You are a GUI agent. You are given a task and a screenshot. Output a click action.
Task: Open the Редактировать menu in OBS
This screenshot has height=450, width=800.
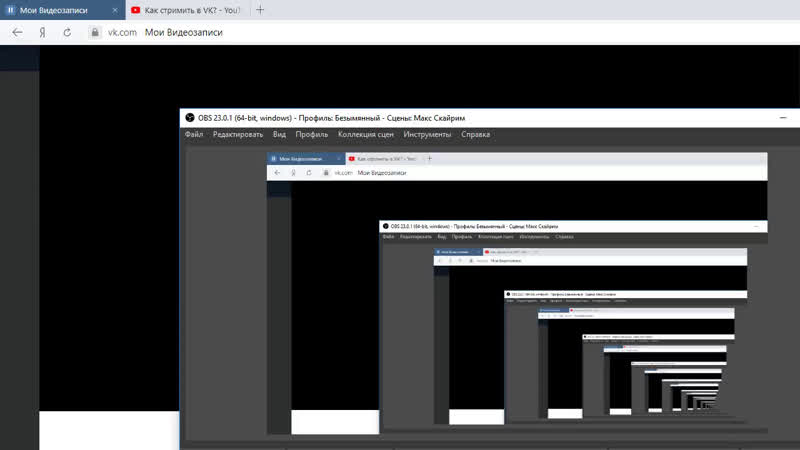pyautogui.click(x=238, y=135)
